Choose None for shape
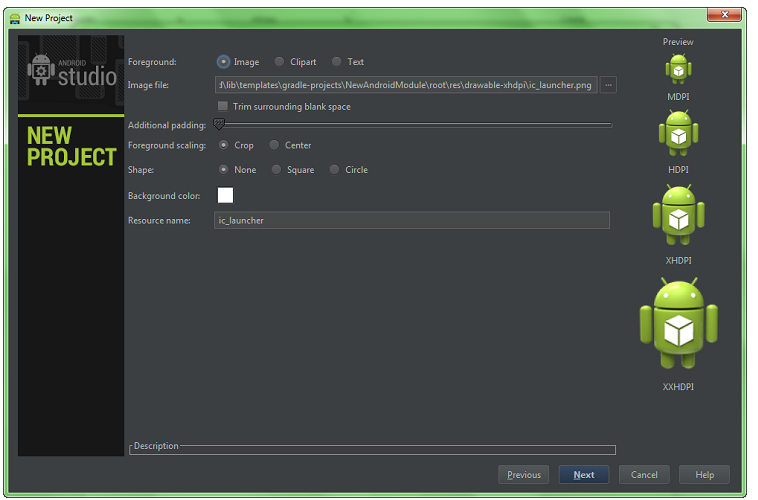The width and height of the screenshot is (758, 500). coord(223,170)
